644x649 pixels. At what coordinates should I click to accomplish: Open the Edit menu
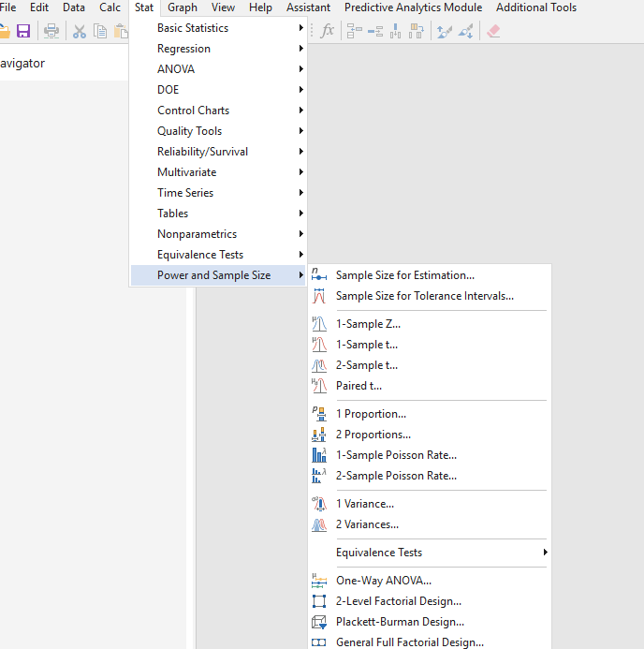click(x=39, y=7)
